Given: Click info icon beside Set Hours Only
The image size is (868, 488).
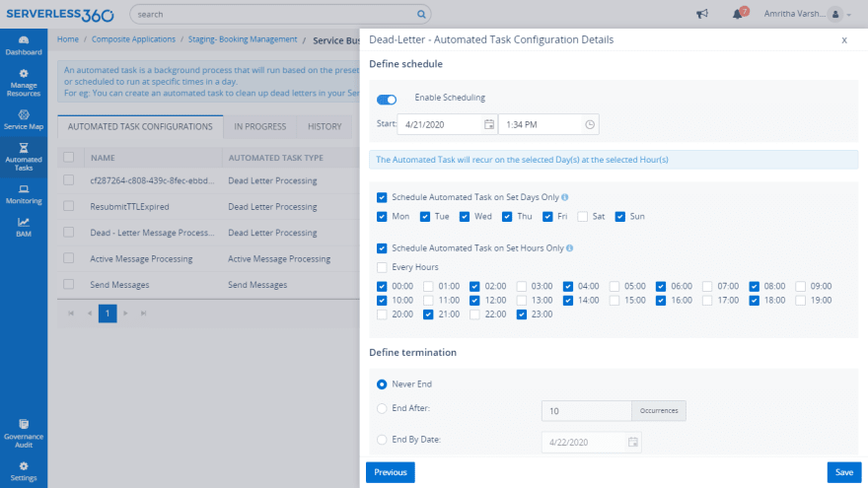Looking at the screenshot, I should [x=570, y=247].
